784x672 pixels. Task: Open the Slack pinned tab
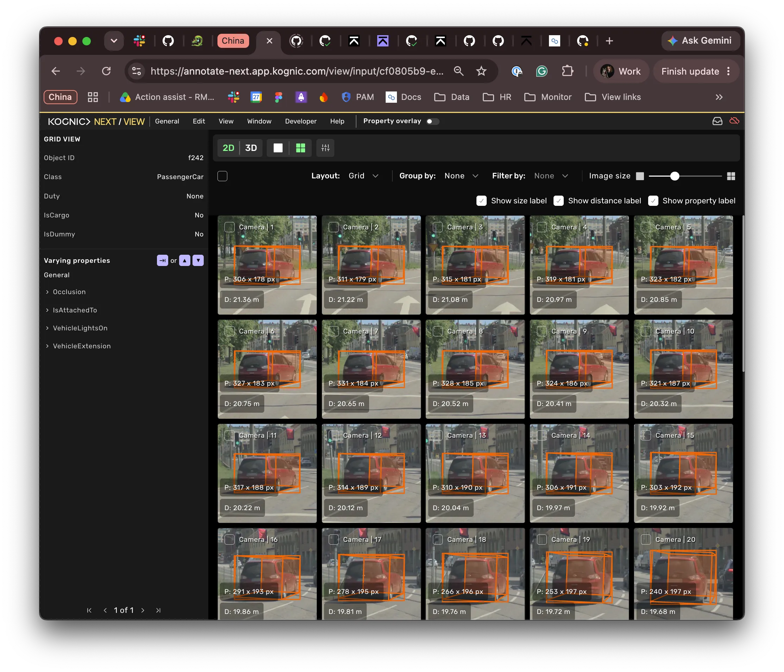click(139, 41)
